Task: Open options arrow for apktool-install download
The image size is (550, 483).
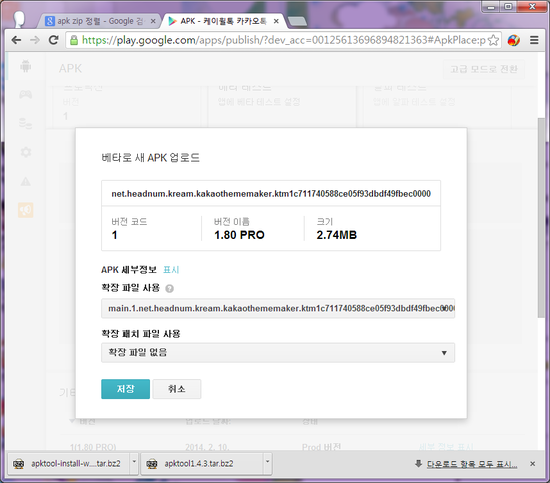Action: tap(134, 462)
